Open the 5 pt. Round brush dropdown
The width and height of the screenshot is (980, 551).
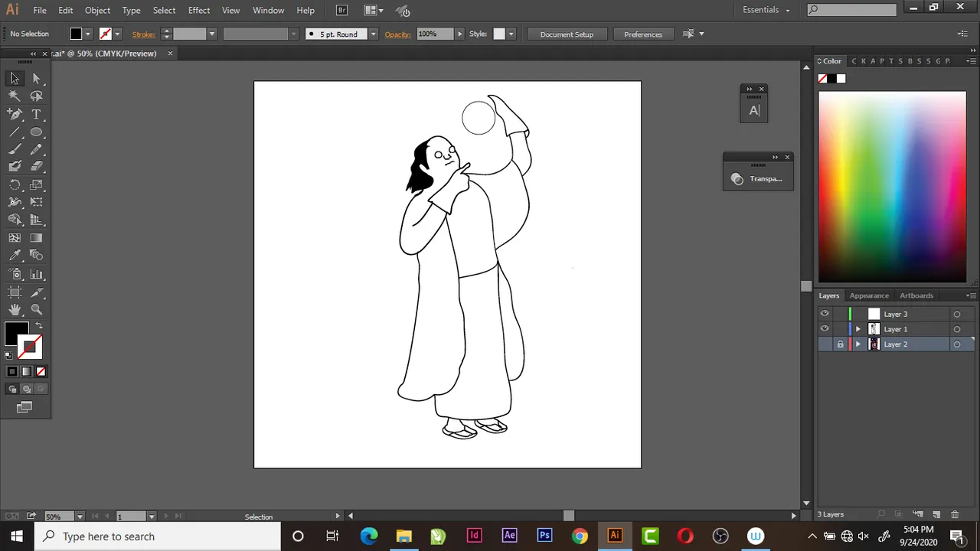click(373, 34)
